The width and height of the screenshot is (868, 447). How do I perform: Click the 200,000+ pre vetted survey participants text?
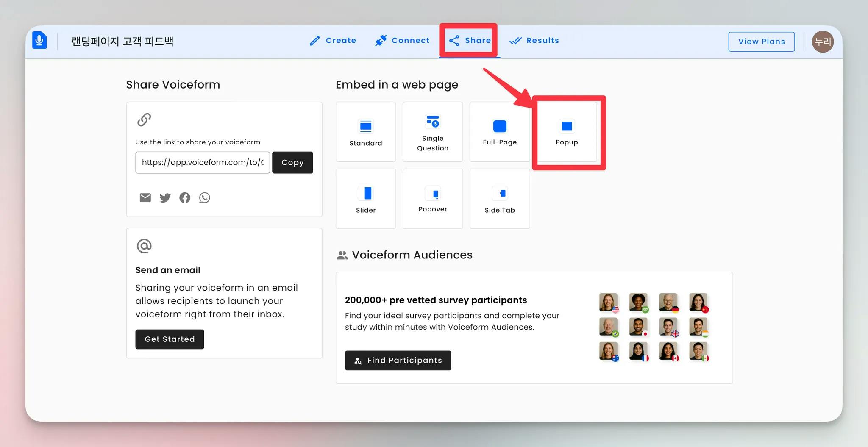tap(436, 300)
